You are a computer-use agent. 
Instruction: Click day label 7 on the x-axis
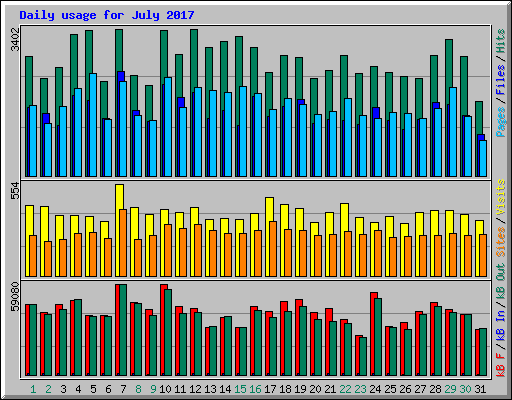coord(123,389)
